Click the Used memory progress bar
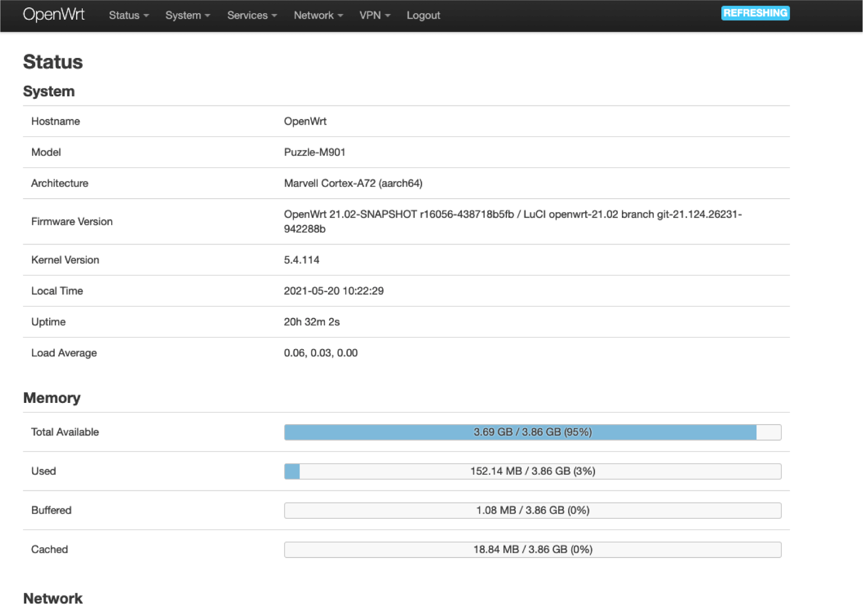 coord(532,471)
